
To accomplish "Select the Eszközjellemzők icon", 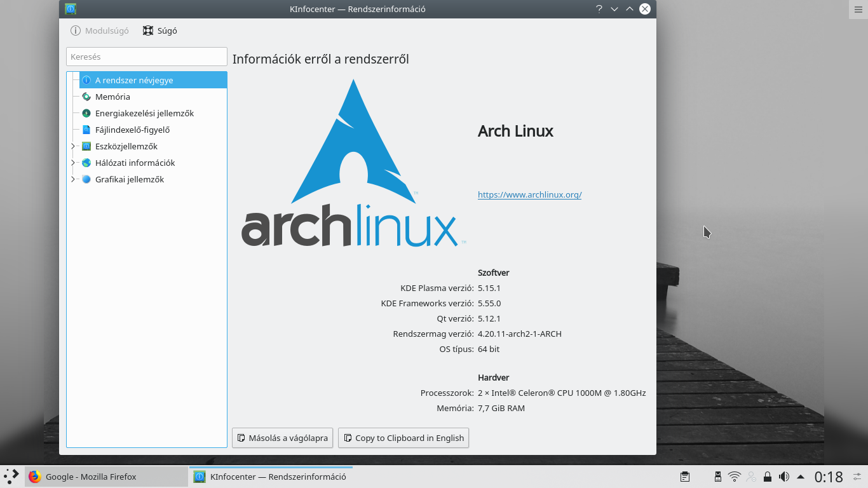I will point(86,146).
